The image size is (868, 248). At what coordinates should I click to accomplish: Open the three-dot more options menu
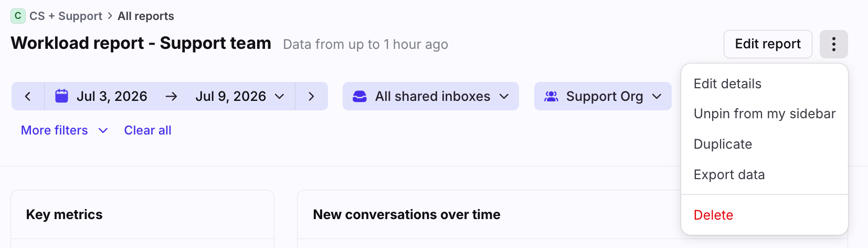click(833, 44)
